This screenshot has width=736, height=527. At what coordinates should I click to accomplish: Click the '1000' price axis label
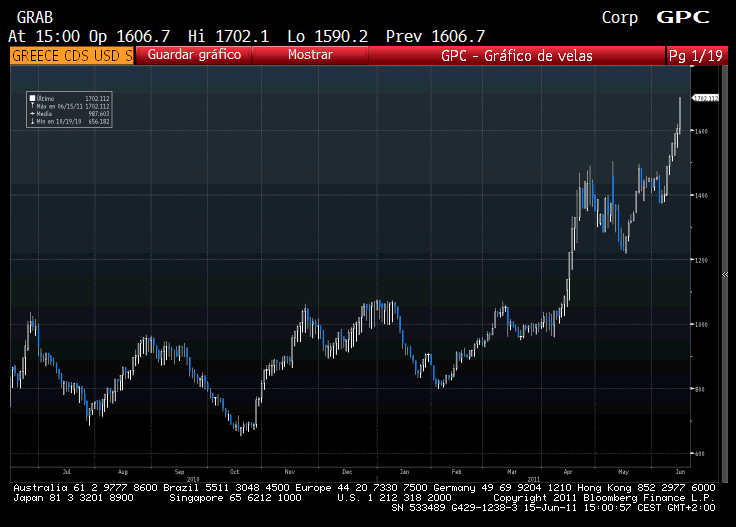coord(701,324)
